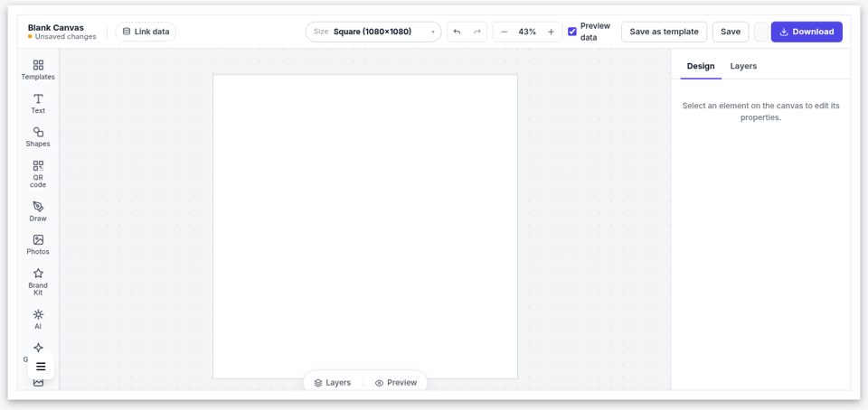Click the Link data button
Screen dimensions: 868x410
(146, 32)
